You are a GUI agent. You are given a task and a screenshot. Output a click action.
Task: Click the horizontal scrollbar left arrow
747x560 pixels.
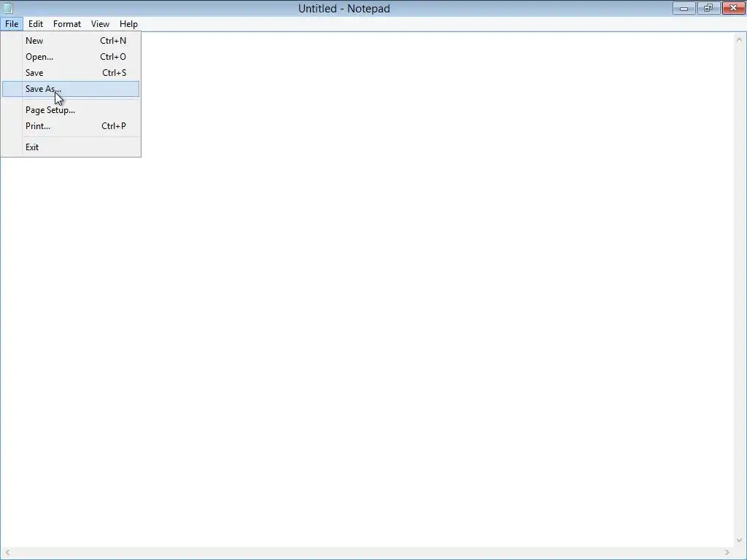click(x=7, y=553)
